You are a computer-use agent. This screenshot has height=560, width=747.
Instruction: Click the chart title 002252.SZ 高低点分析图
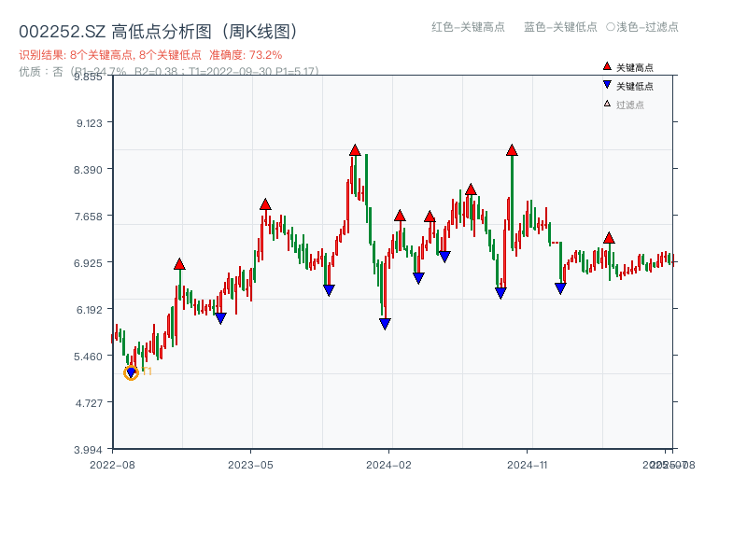pos(158,32)
